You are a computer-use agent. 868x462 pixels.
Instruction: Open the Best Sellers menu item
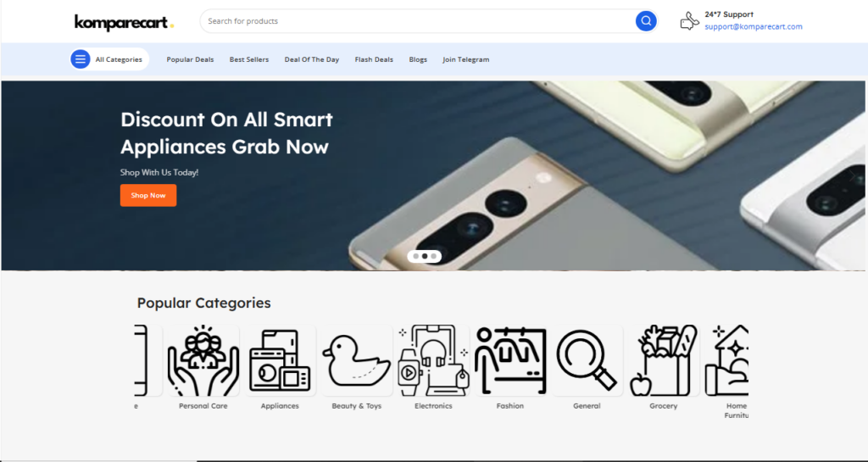(249, 59)
